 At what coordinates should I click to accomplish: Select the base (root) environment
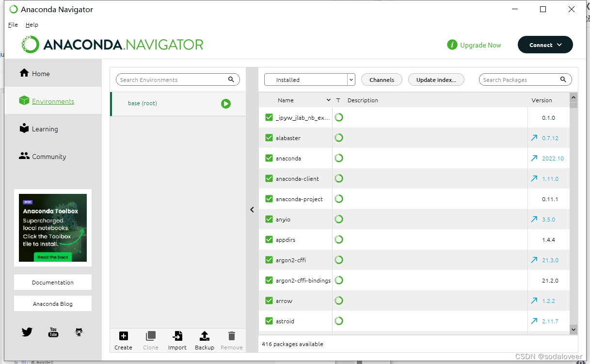coord(178,104)
